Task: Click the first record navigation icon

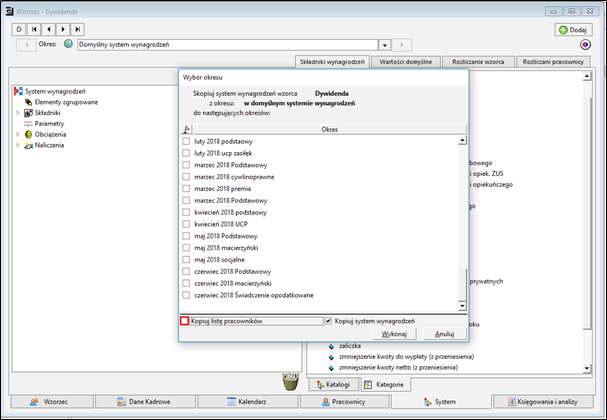Action: (x=34, y=29)
